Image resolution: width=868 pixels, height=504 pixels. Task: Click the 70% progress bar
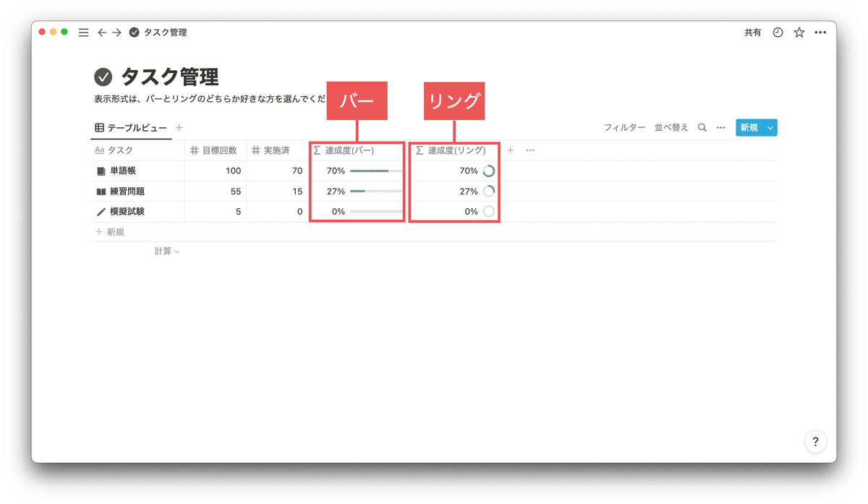(375, 171)
